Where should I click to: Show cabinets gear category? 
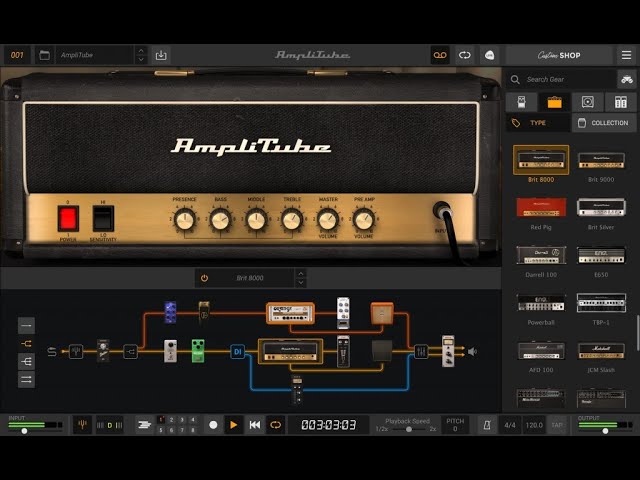[x=587, y=102]
